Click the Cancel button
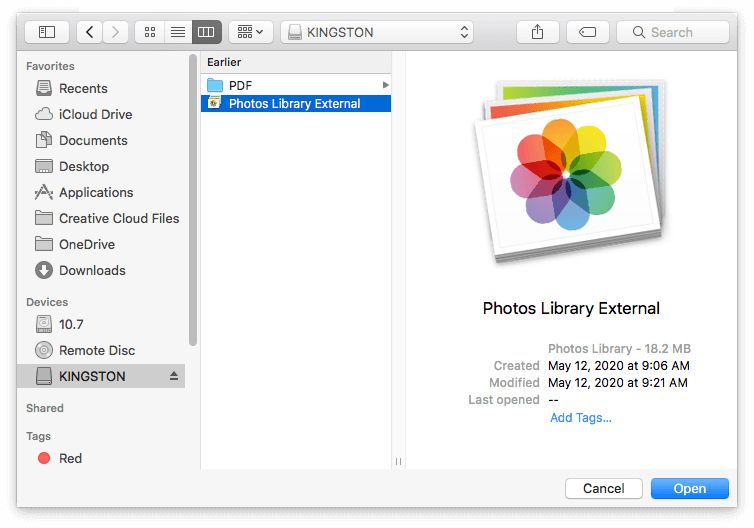The height and width of the screenshot is (528, 754). click(x=604, y=489)
